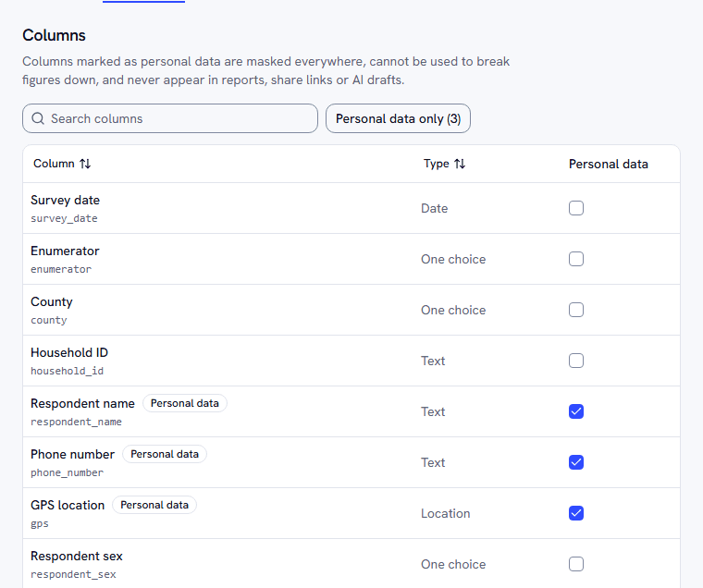Filter with Personal data only (3)

(398, 118)
